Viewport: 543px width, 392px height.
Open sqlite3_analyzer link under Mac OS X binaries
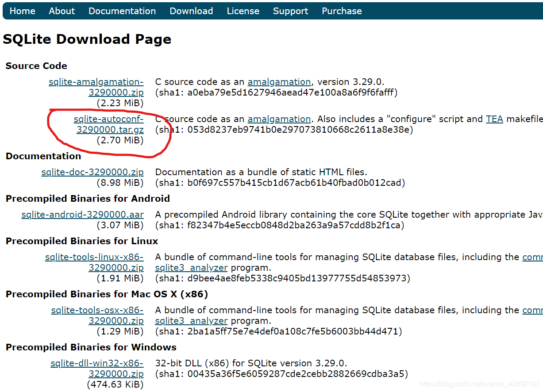192,321
